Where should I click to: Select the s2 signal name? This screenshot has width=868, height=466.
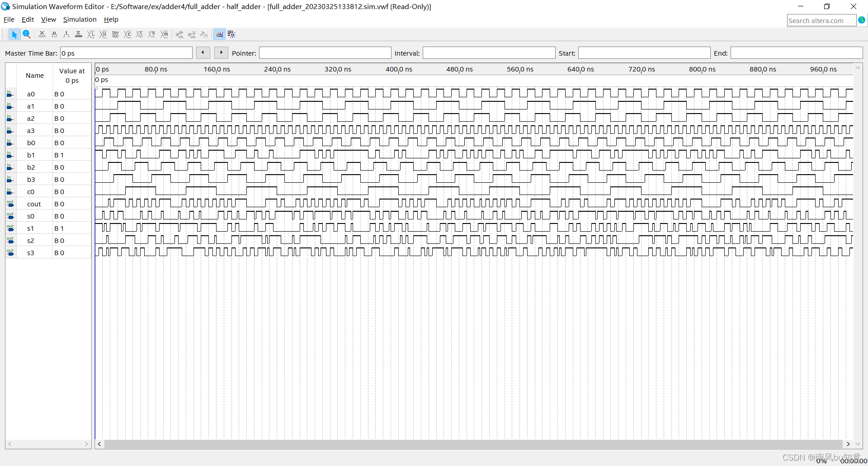pos(31,241)
